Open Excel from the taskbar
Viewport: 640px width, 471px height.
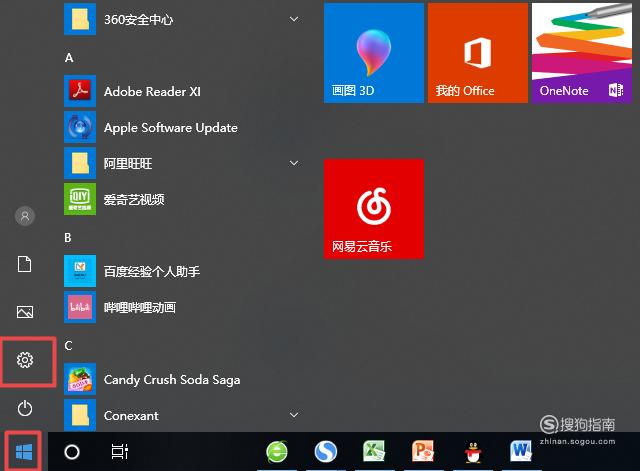pyautogui.click(x=374, y=451)
